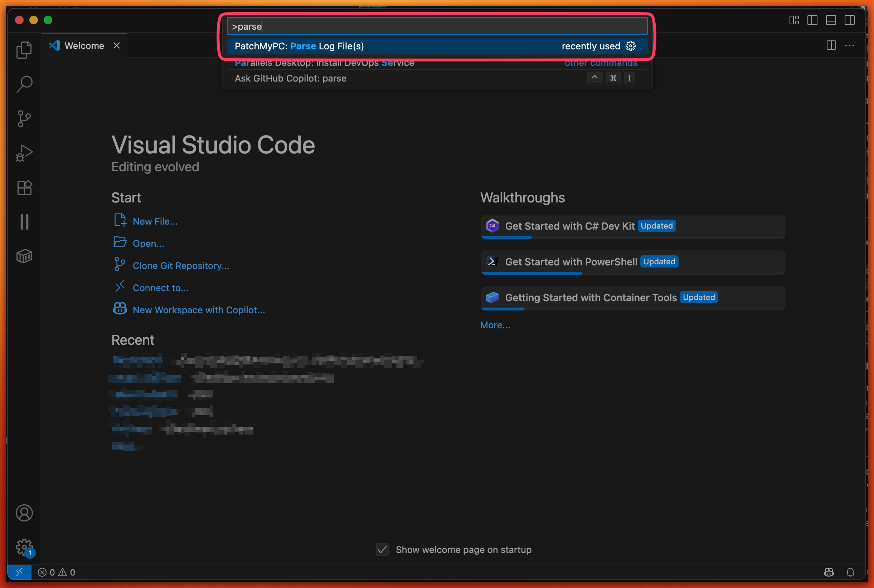Open the Containers view icon
The width and height of the screenshot is (874, 588).
24,256
